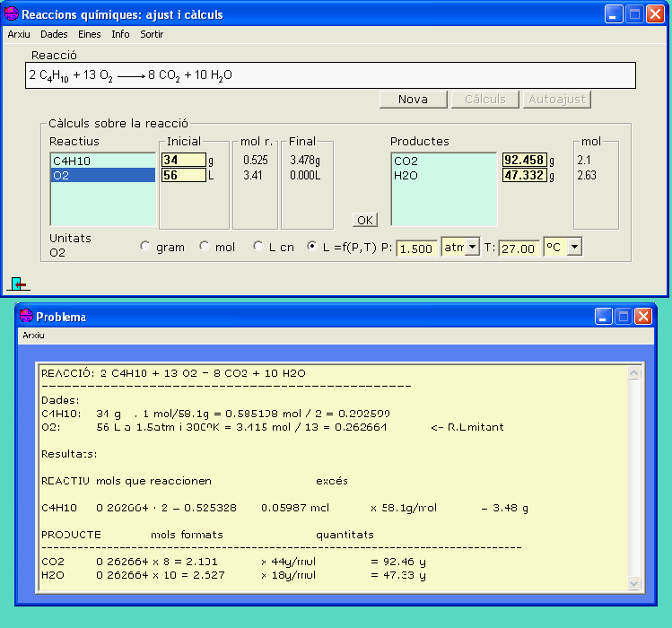Screen dimensions: 672x628
Task: Select the mol units radio button
Action: tap(204, 246)
